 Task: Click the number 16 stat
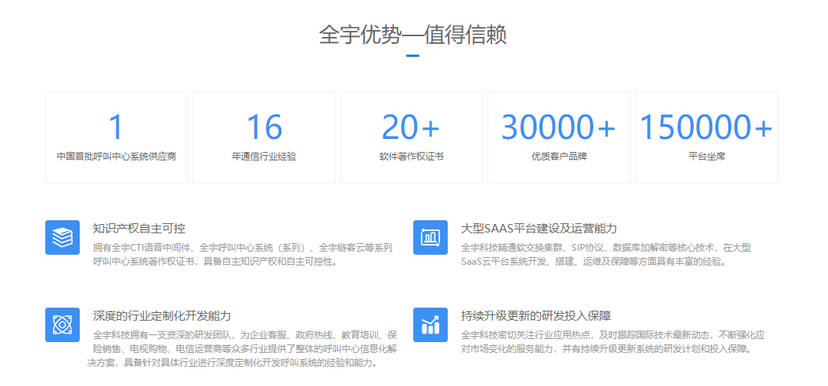click(x=264, y=127)
